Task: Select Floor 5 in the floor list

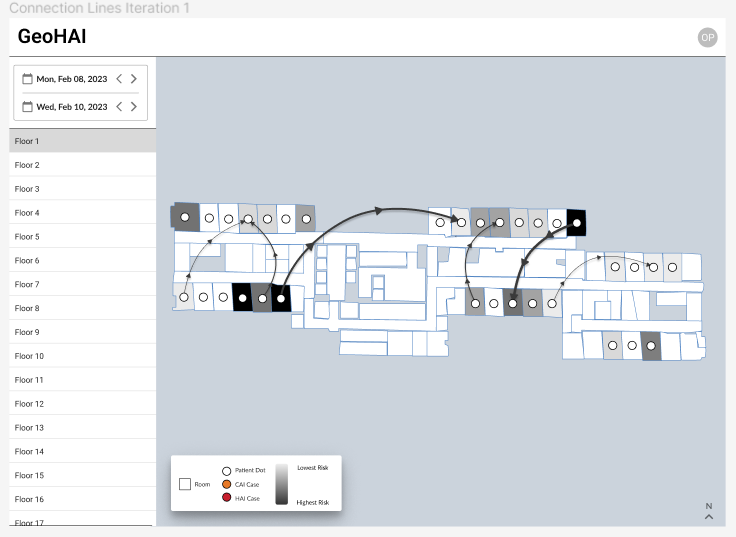Action: pyautogui.click(x=83, y=237)
